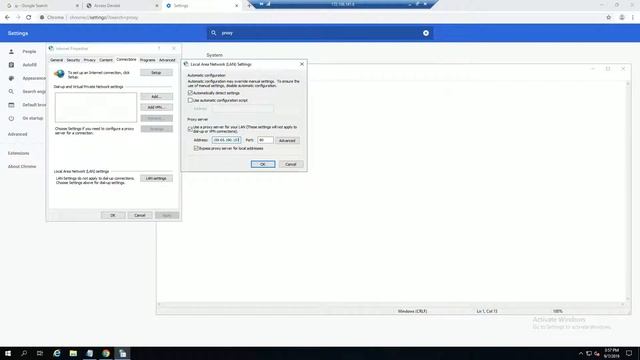Screen dimensions: 640x360
Task: Open Extensions link in sidebar
Action: pos(18,153)
